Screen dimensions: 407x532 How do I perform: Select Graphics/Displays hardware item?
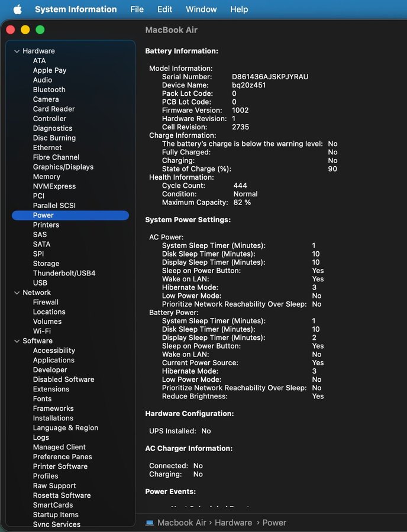click(63, 167)
